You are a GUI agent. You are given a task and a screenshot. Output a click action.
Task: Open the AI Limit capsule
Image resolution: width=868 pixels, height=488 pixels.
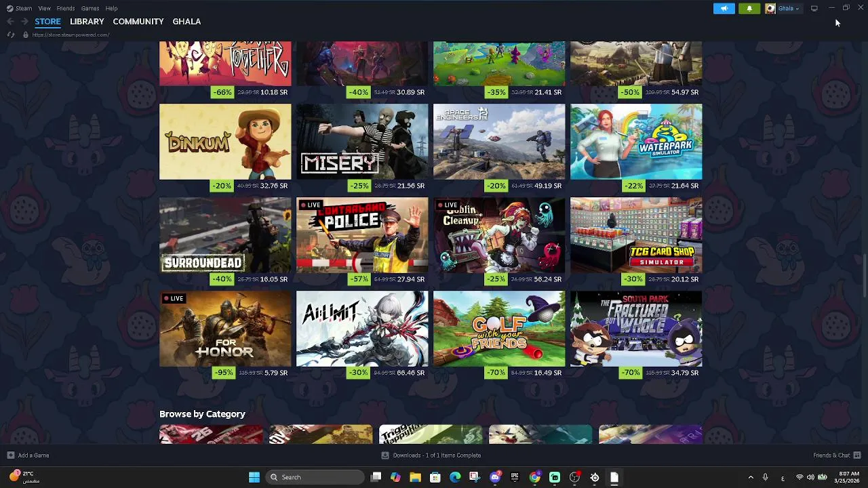click(362, 329)
